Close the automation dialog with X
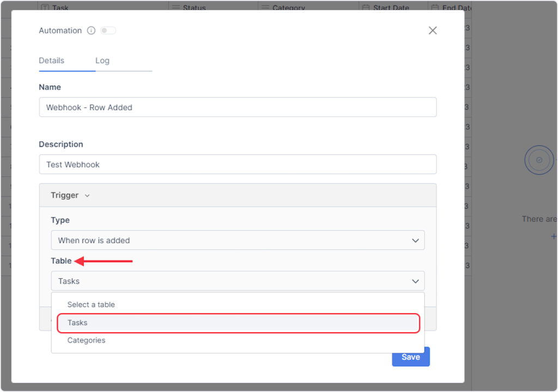 433,30
